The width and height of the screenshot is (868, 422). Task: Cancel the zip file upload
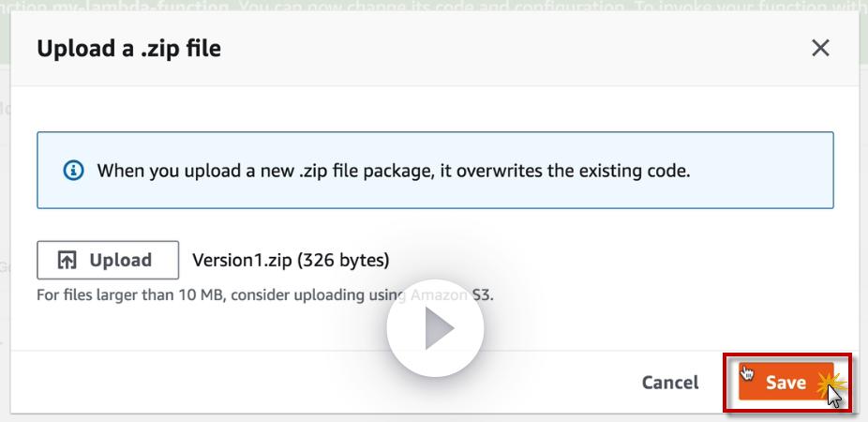tap(669, 382)
